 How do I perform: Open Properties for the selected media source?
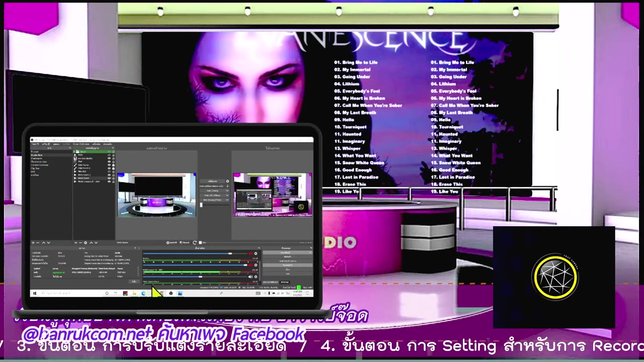(x=172, y=242)
